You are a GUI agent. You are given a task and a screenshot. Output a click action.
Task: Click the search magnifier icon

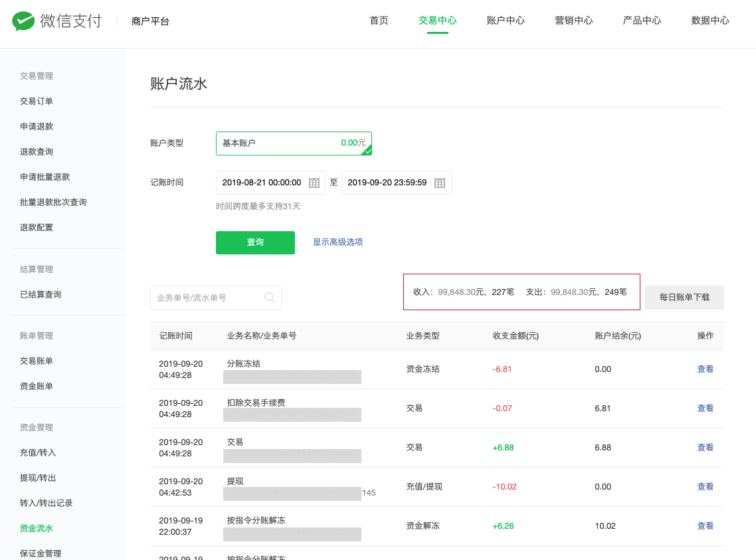(x=270, y=298)
